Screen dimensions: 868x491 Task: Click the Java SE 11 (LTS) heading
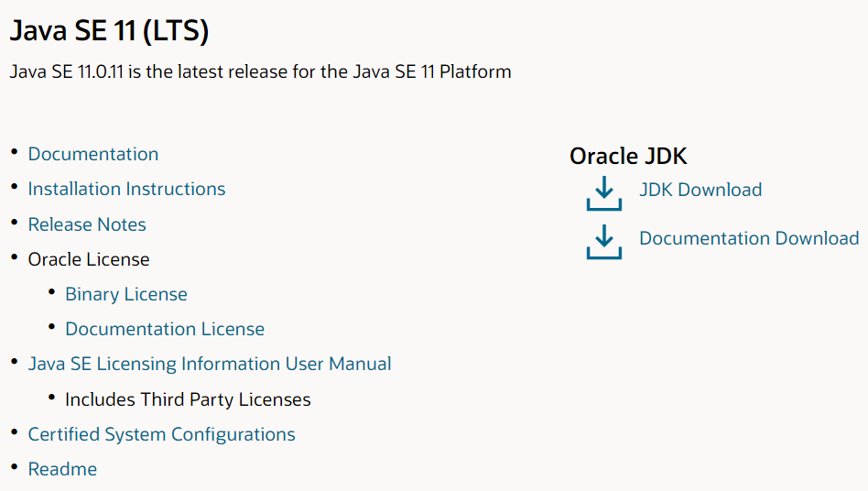pyautogui.click(x=110, y=30)
